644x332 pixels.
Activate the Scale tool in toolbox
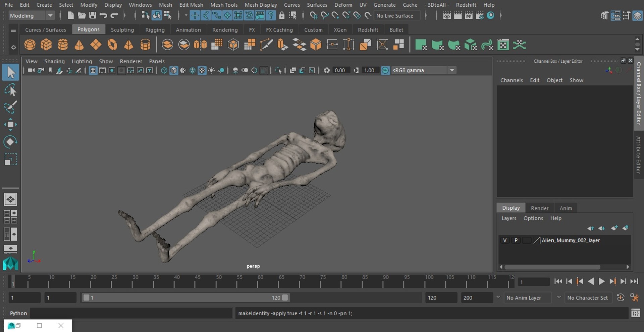(x=10, y=159)
